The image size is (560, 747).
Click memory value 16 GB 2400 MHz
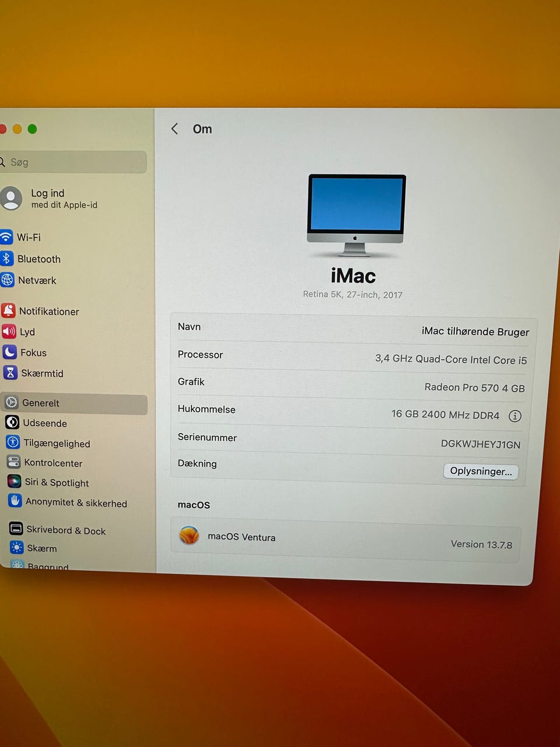445,415
